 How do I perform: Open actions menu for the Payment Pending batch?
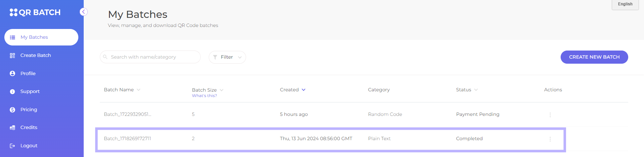point(550,115)
